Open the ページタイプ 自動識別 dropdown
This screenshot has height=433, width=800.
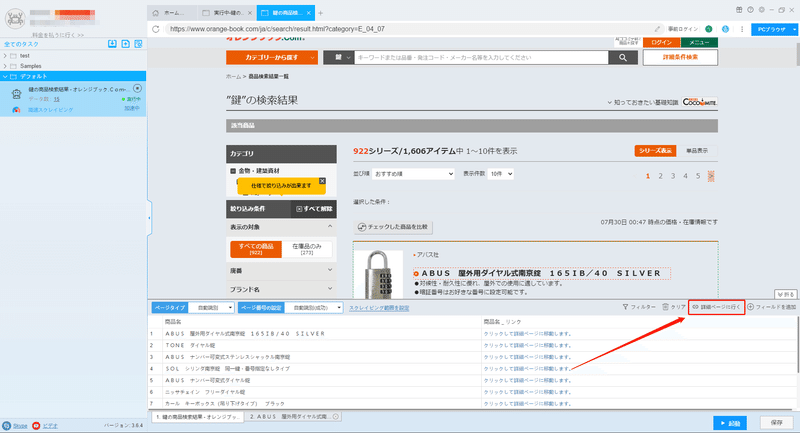click(211, 308)
